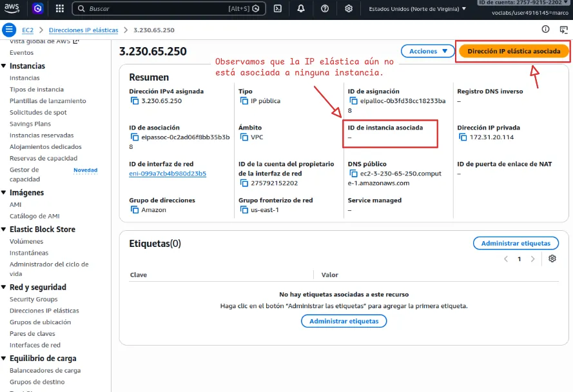This screenshot has height=392, width=573.
Task: Open Tipos de instancia in sidebar
Action: (x=37, y=89)
